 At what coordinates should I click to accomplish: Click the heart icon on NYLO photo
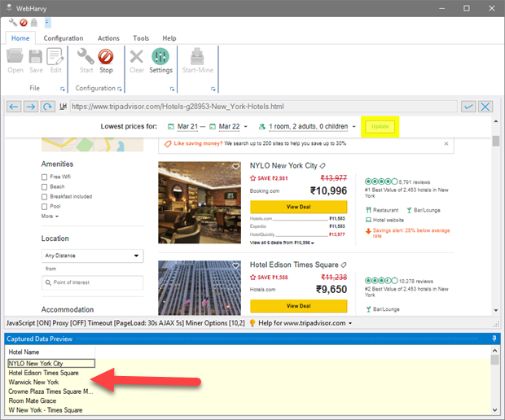pos(235,167)
